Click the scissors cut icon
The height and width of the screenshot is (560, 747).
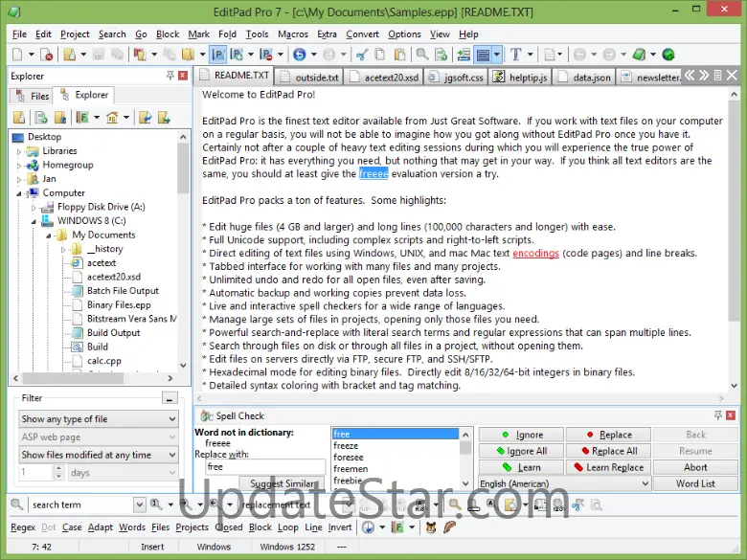[x=362, y=55]
